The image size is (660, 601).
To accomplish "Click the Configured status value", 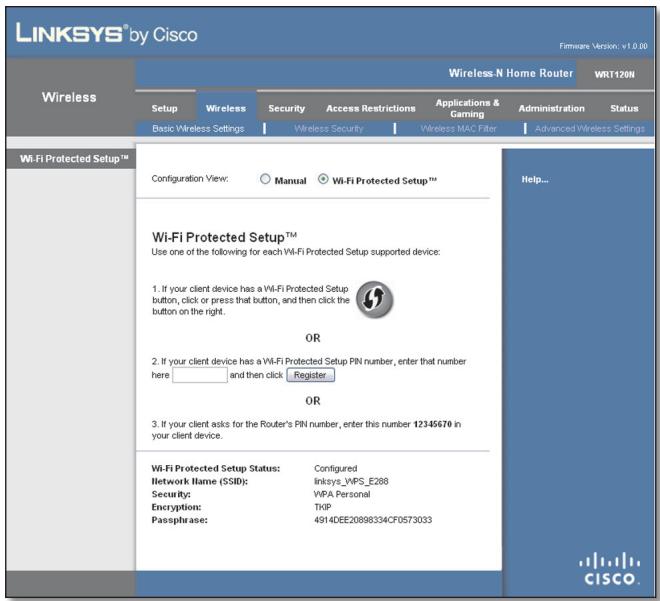I will [335, 468].
